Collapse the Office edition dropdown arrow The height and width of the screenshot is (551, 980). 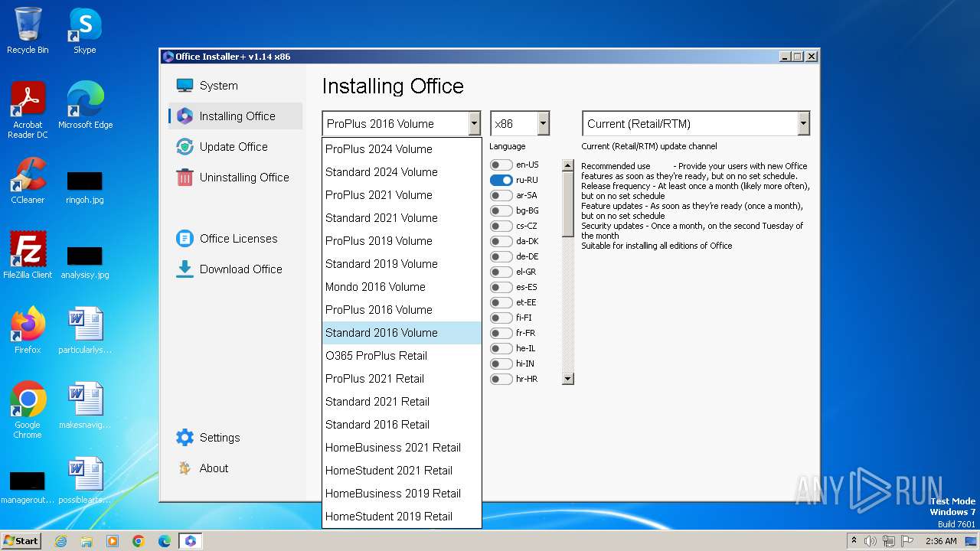[x=475, y=123]
